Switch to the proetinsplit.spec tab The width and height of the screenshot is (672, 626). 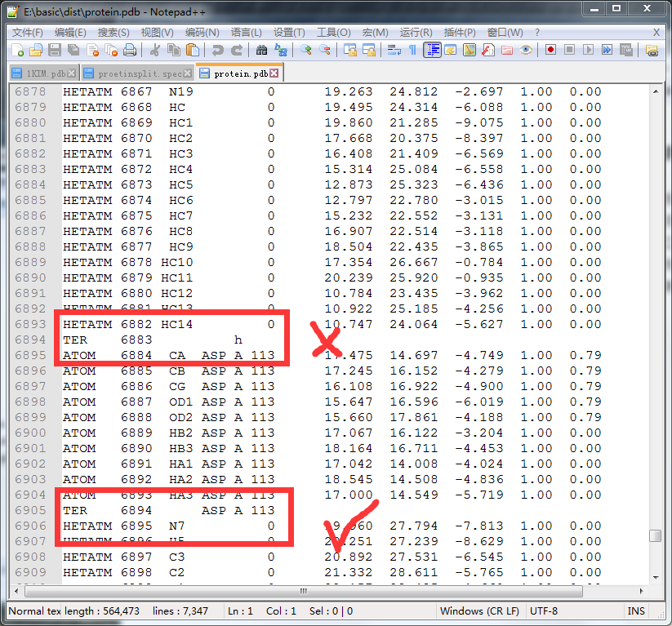tap(139, 73)
